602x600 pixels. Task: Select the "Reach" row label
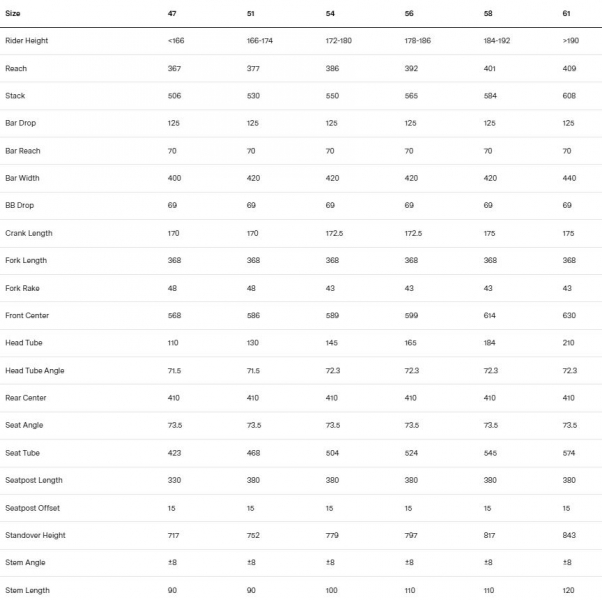point(16,68)
